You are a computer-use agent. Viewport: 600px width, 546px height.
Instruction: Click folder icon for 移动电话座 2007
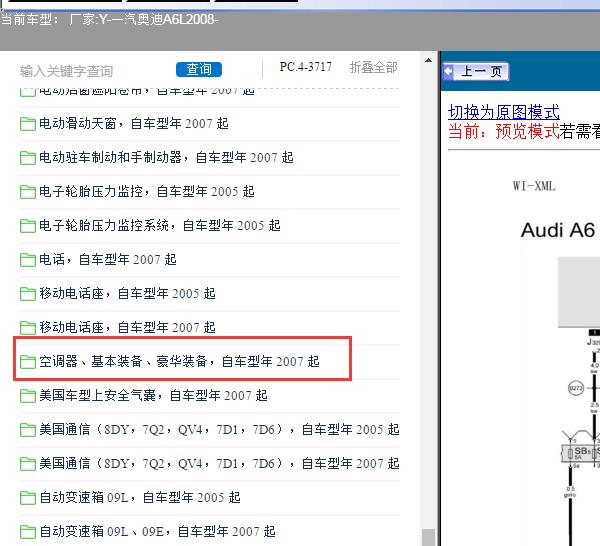click(28, 328)
